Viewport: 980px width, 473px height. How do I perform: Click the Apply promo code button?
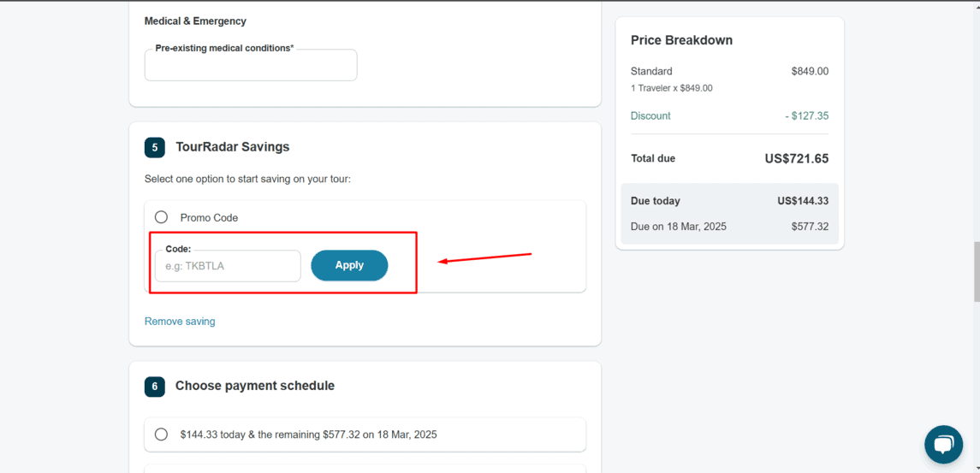[349, 265]
